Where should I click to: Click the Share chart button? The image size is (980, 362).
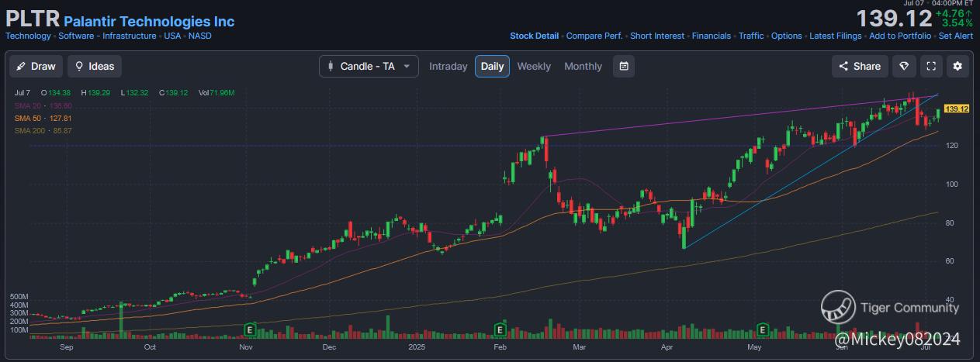point(860,66)
